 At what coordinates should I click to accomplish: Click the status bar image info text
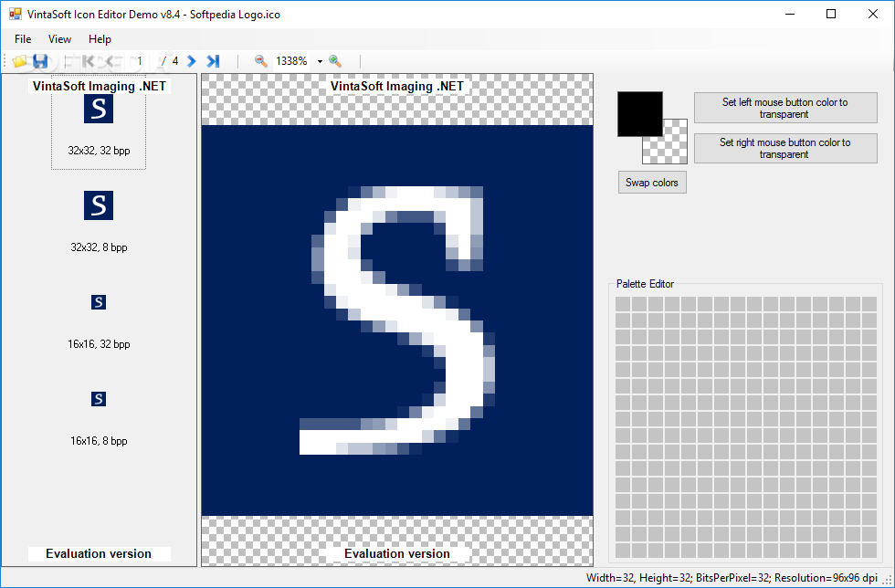coord(732,578)
